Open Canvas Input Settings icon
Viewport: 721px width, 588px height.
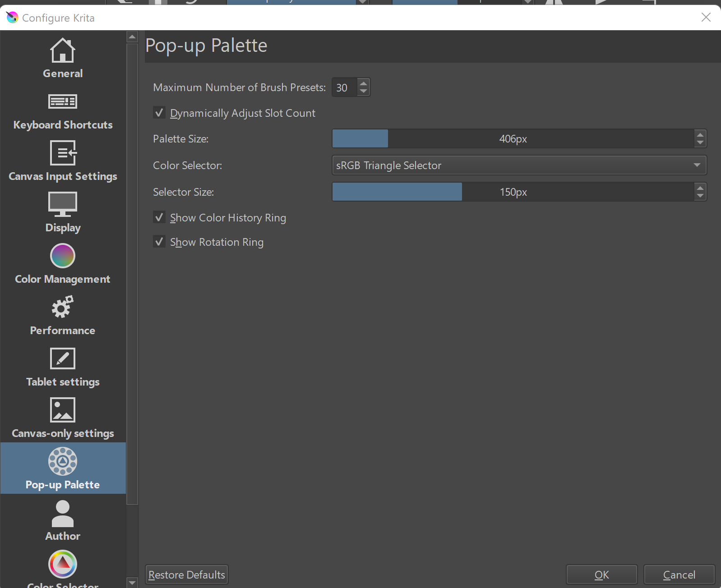pos(63,153)
